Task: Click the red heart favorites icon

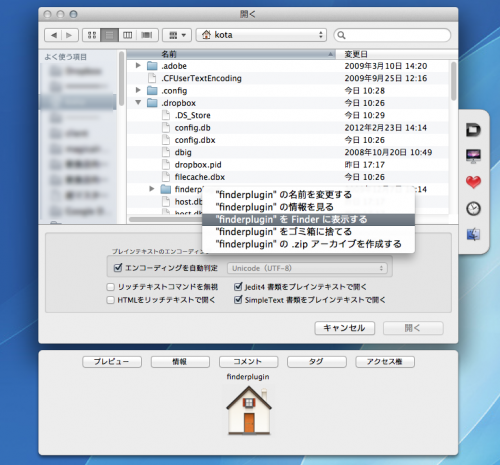Action: tap(473, 182)
